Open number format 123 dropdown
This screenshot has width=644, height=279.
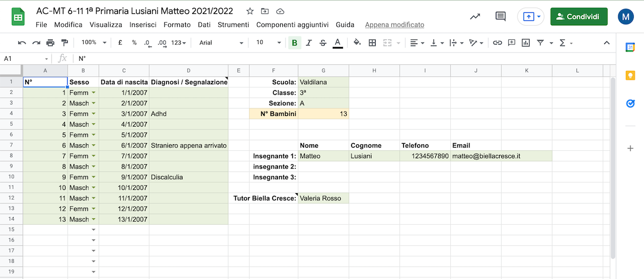[x=179, y=42]
